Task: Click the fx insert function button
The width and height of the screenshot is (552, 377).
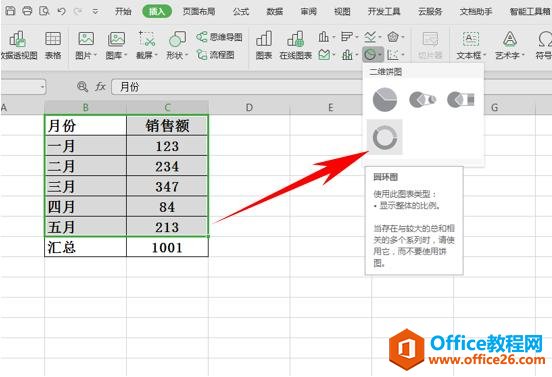Action: [100, 86]
